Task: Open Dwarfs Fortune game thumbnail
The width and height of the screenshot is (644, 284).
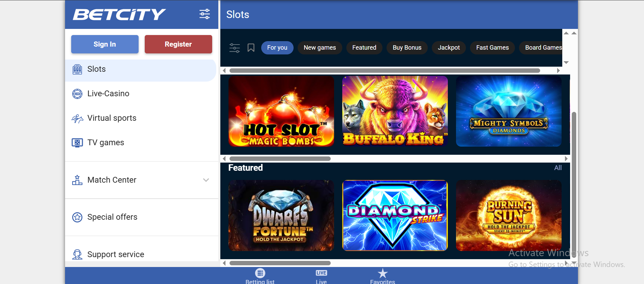Action: click(x=281, y=216)
